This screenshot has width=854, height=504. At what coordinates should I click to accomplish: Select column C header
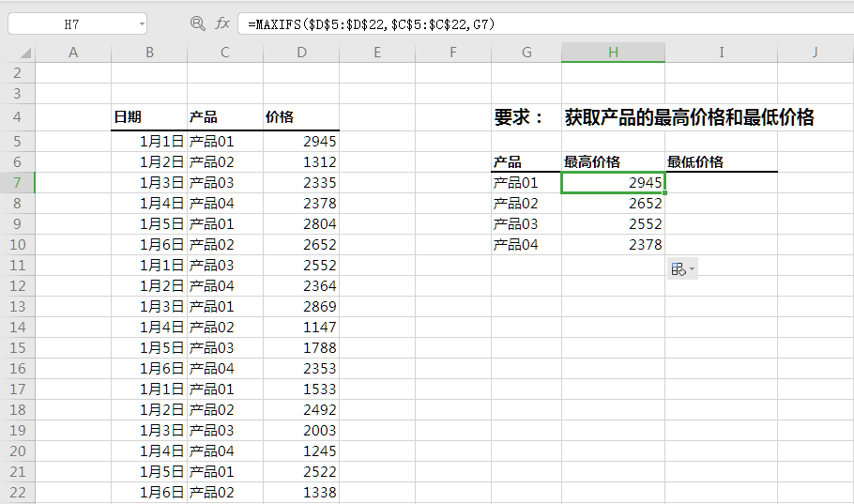(225, 53)
